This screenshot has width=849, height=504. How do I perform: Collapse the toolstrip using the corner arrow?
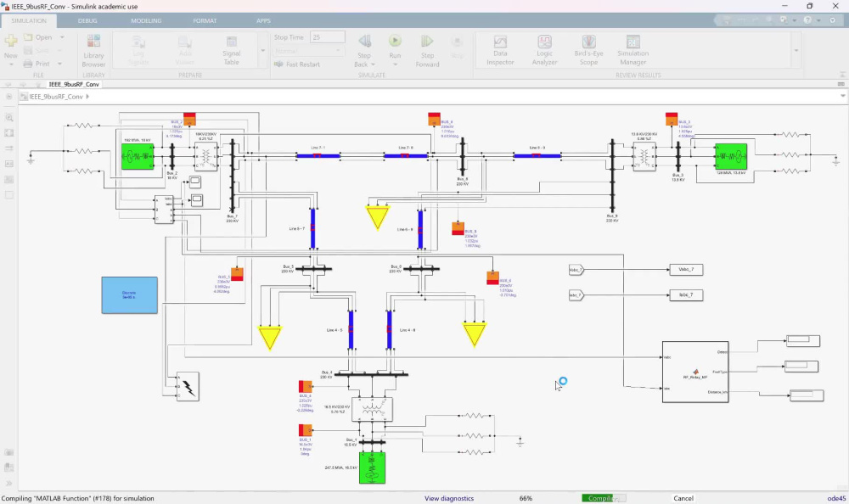tap(842, 75)
